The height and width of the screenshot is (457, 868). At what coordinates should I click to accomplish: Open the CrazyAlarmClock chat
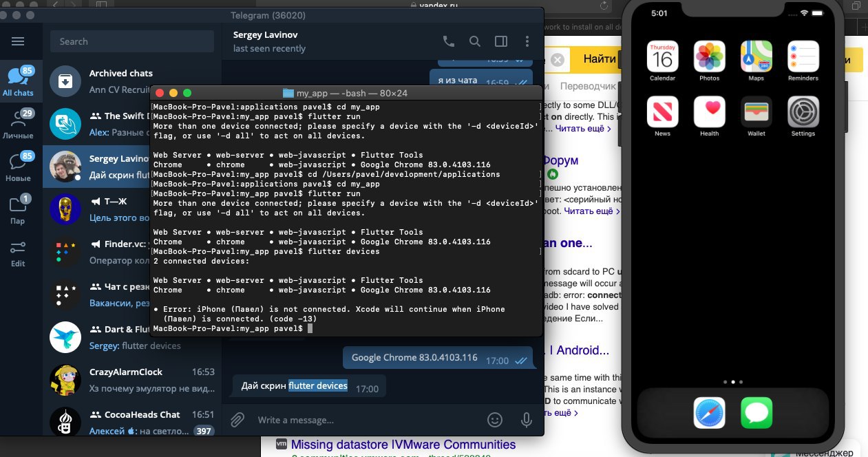(x=132, y=380)
